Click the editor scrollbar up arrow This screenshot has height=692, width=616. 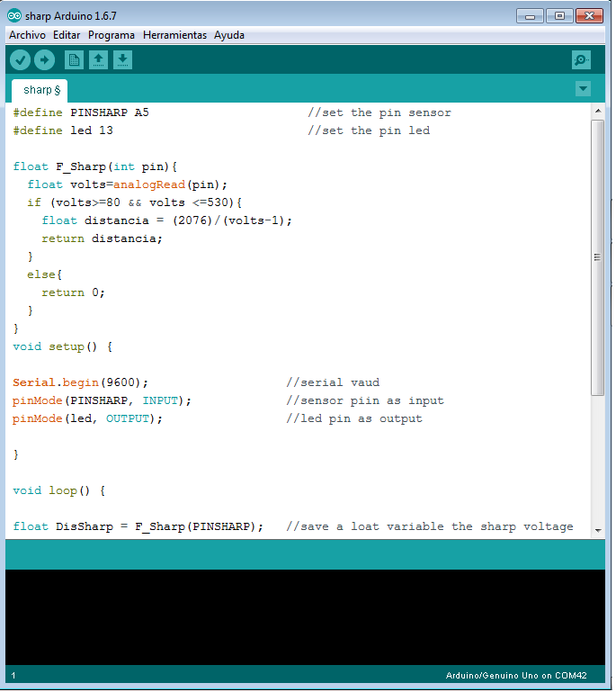[x=598, y=111]
